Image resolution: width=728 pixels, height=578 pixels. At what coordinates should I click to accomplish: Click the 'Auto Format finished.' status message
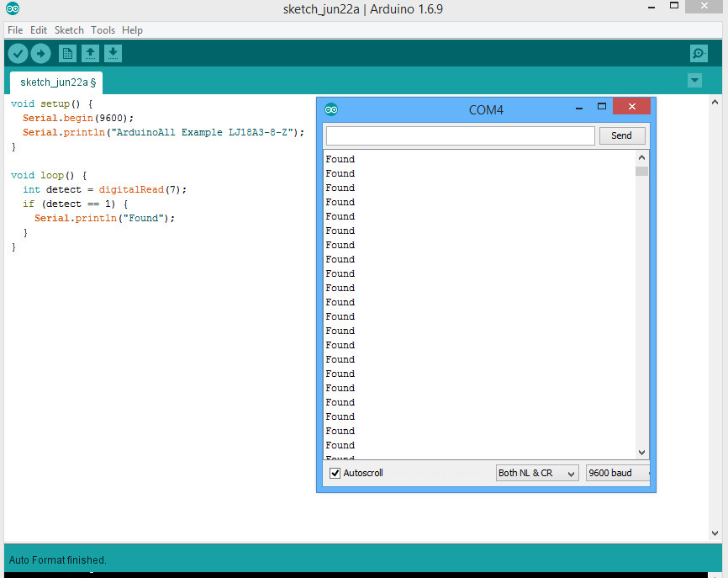[57, 559]
